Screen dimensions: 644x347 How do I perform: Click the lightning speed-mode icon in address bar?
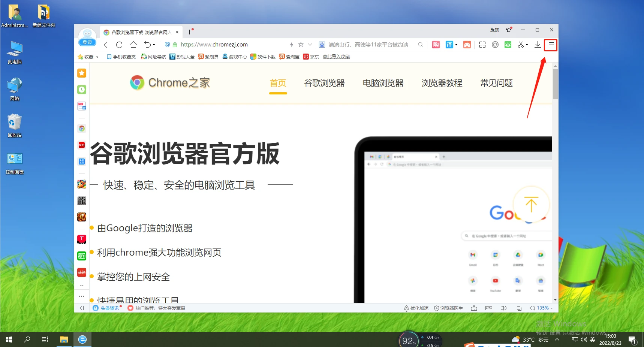click(291, 45)
